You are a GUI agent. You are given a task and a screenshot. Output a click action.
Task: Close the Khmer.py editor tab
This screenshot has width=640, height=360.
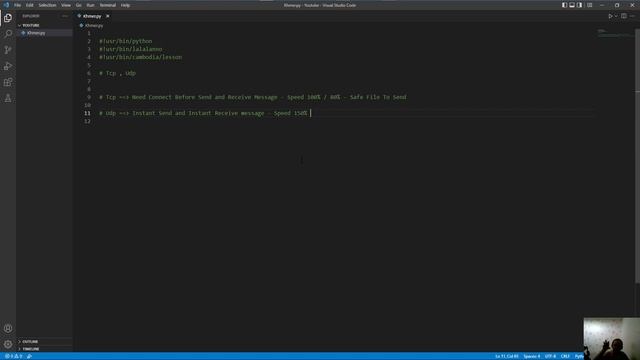108,16
